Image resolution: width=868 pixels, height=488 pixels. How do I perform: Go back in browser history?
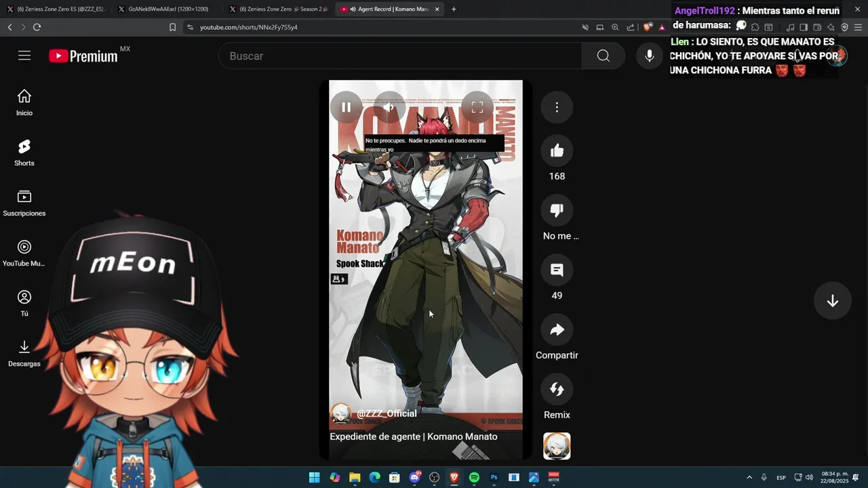tap(9, 27)
